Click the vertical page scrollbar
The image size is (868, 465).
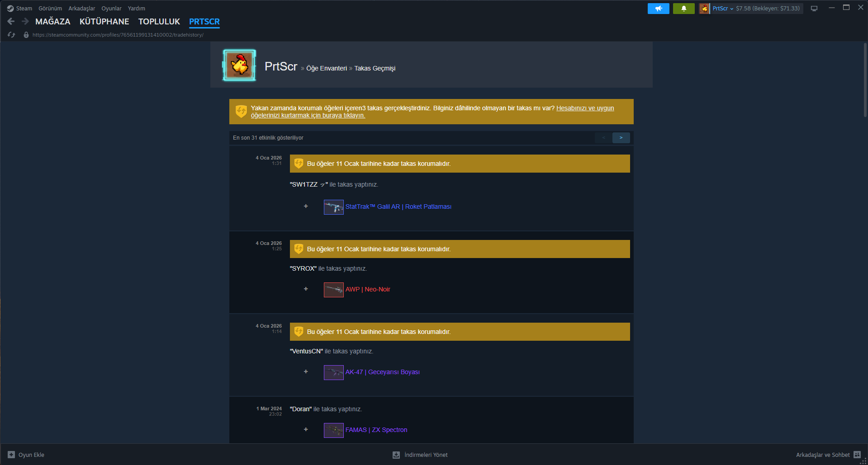coord(865,80)
